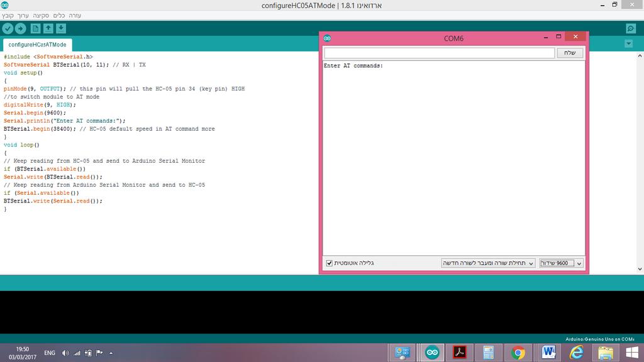This screenshot has width=644, height=362.
Task: Open Serial Monitor magnifier icon
Action: 631,28
